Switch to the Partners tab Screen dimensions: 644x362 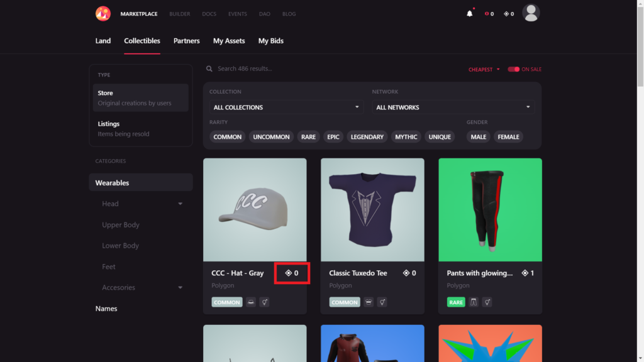tap(186, 41)
